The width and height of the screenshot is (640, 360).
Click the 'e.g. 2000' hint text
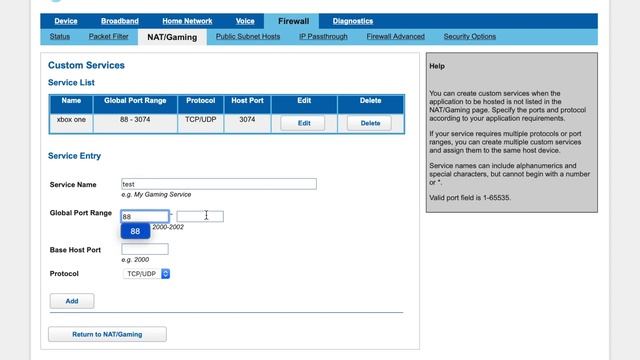(x=135, y=260)
